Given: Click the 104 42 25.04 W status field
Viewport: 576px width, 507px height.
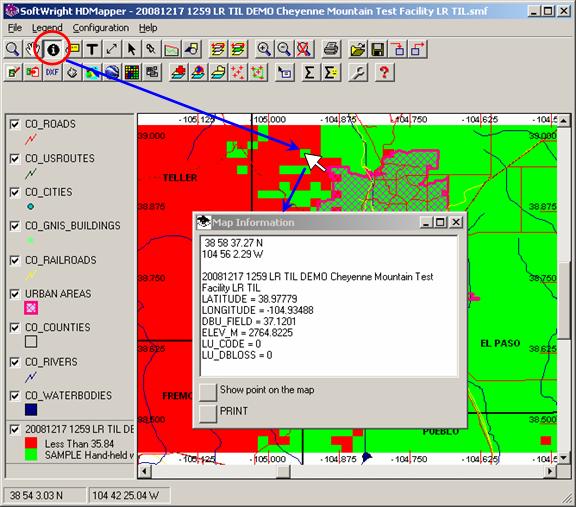Looking at the screenshot, I should pos(129,496).
